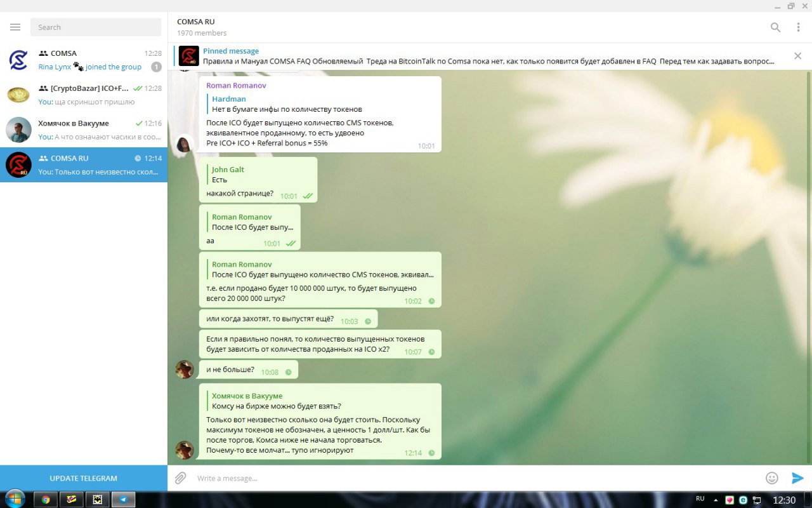Viewport: 812px width, 508px height.
Task: Attach a file with the paperclip icon
Action: click(x=181, y=478)
